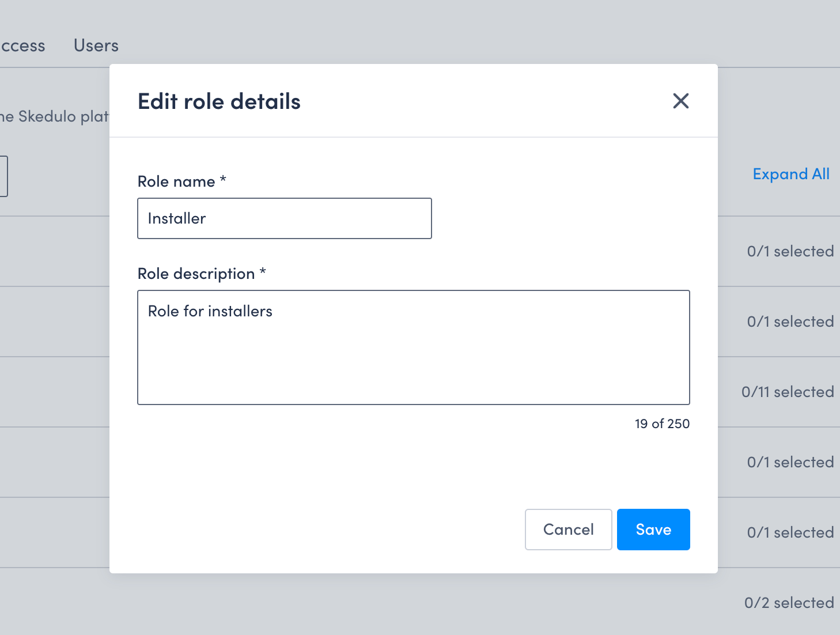
Task: Click the 0/11 selected permission row
Action: pos(787,392)
